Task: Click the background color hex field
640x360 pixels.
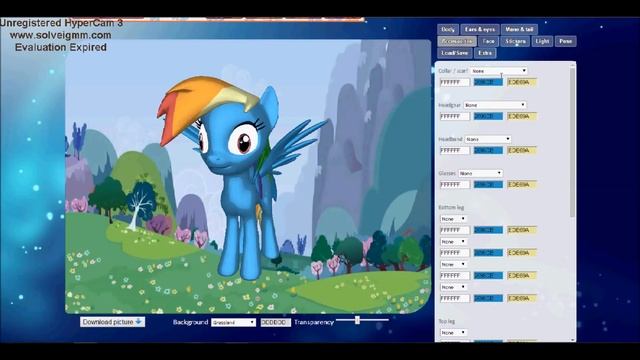Action: [276, 322]
